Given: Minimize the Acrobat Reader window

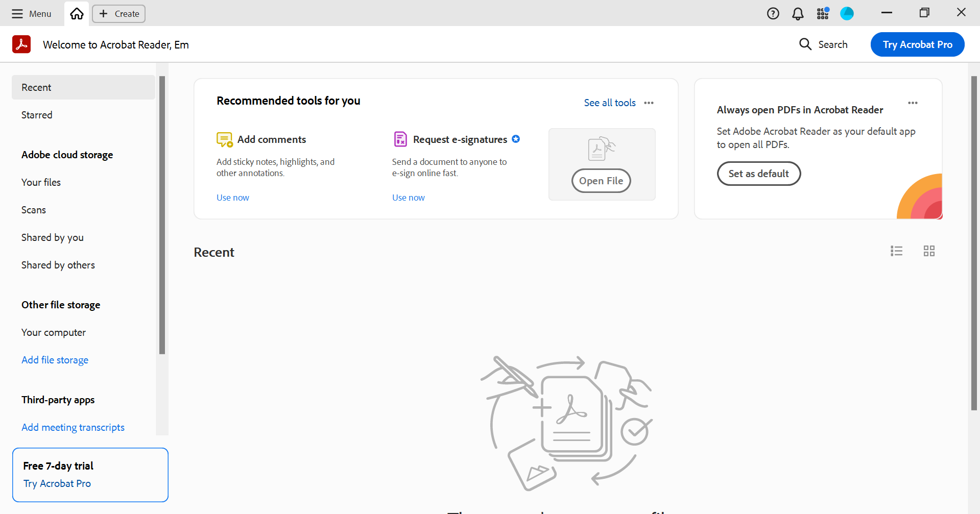Looking at the screenshot, I should point(887,13).
